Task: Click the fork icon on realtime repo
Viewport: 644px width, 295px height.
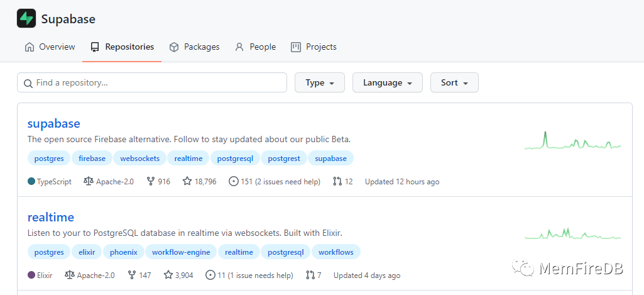Action: tap(131, 276)
